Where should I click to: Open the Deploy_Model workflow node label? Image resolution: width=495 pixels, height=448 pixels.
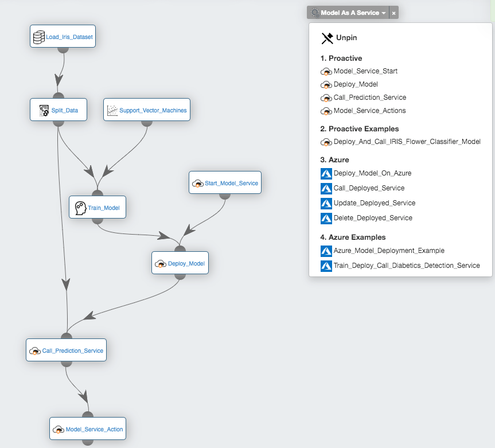186,264
